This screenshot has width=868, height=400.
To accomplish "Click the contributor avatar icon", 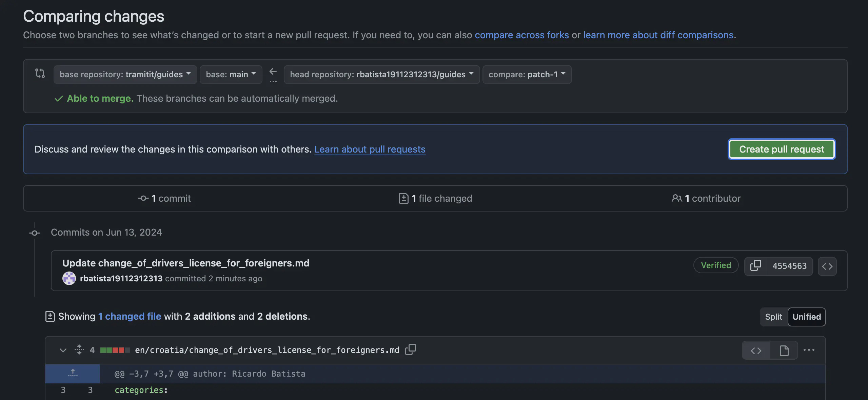I will 69,278.
